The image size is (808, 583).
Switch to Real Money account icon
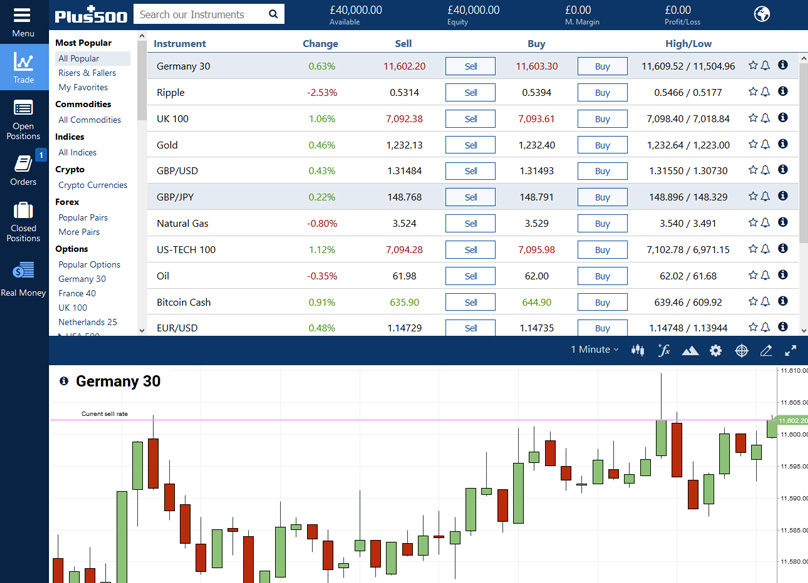(23, 270)
